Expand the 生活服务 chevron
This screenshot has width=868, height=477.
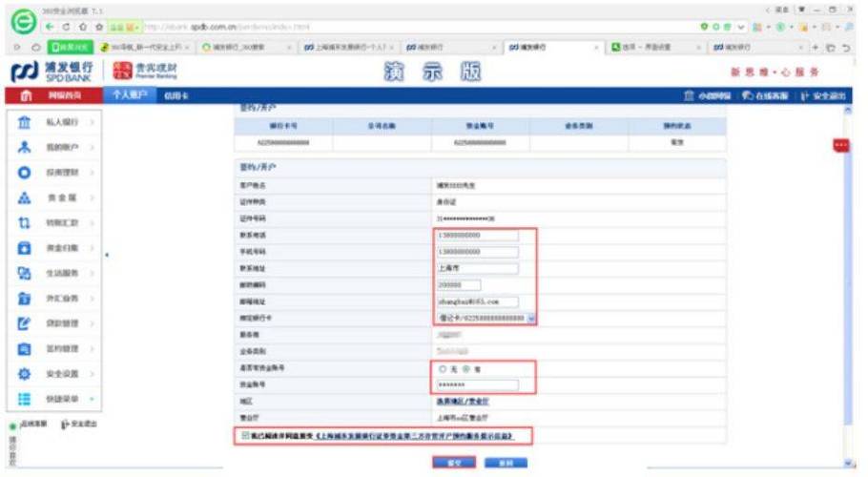pos(92,274)
